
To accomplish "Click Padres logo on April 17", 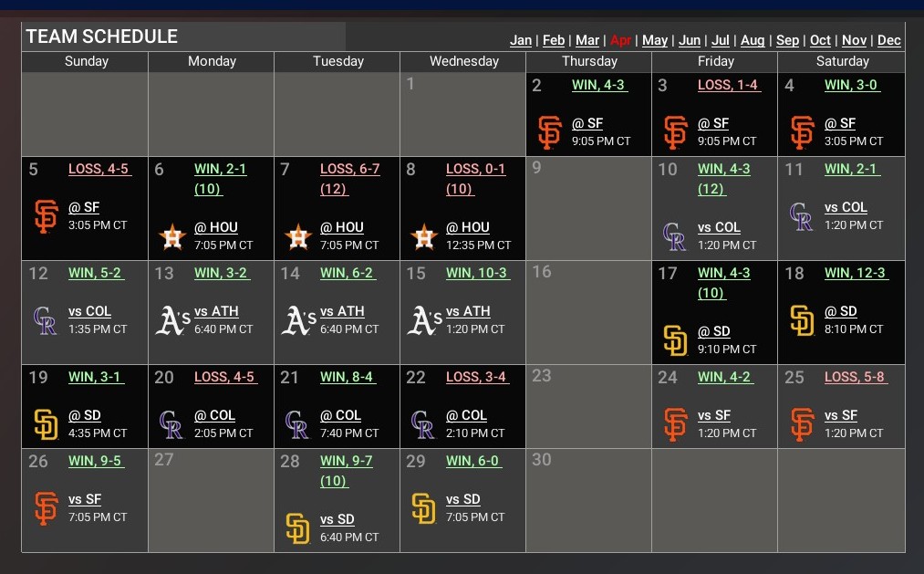I will tap(675, 340).
